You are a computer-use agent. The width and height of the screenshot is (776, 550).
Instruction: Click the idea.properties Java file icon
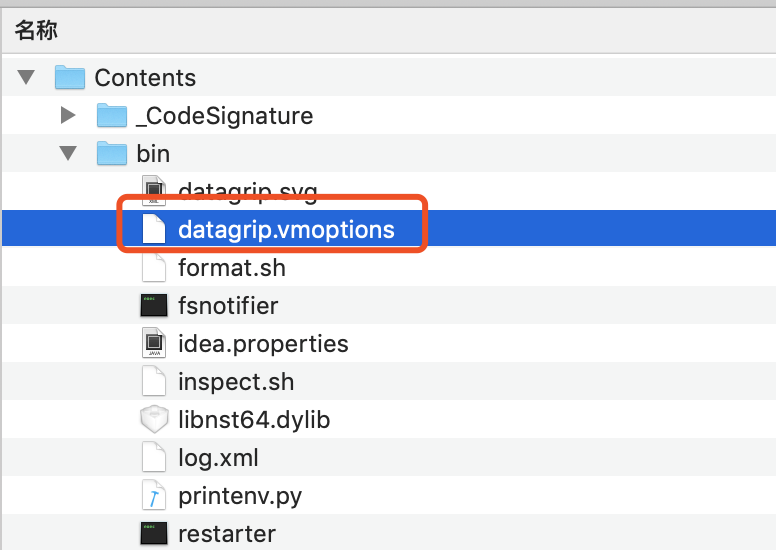[153, 344]
